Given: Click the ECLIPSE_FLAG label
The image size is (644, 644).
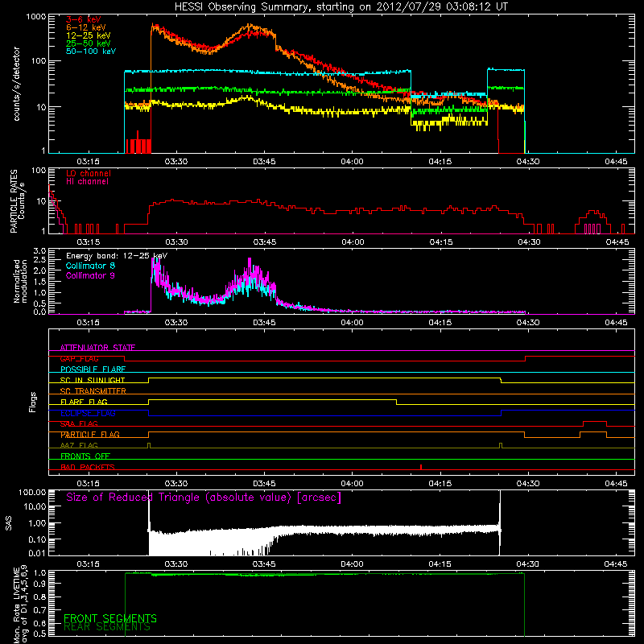Looking at the screenshot, I should pyautogui.click(x=88, y=413).
